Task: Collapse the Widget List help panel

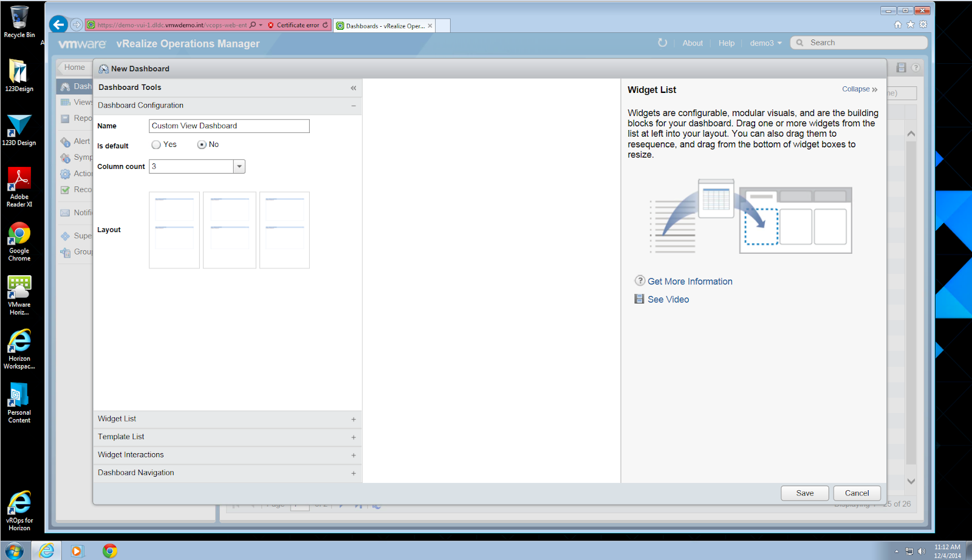Action: coord(860,89)
